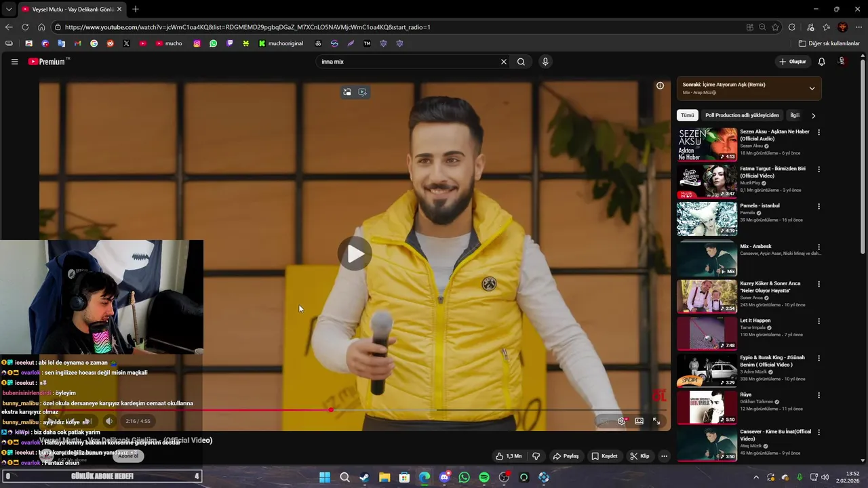Open the 'mucho' YouTube bookmark
This screenshot has width=868, height=488.
pyautogui.click(x=169, y=43)
